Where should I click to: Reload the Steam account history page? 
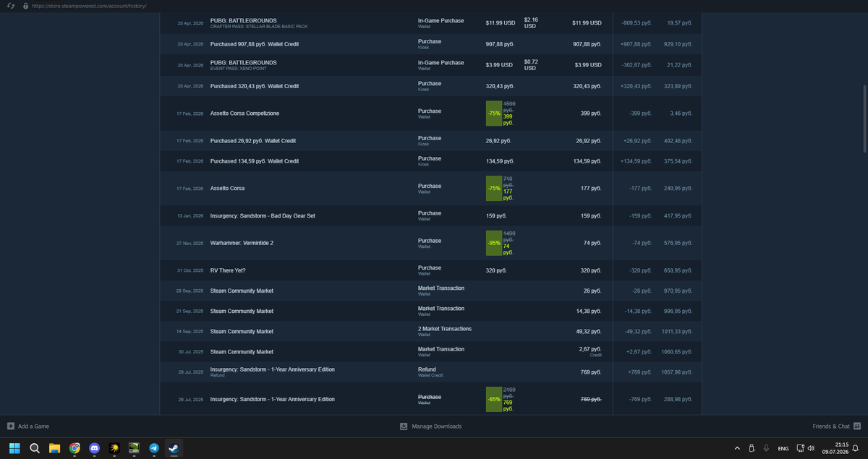[x=11, y=6]
